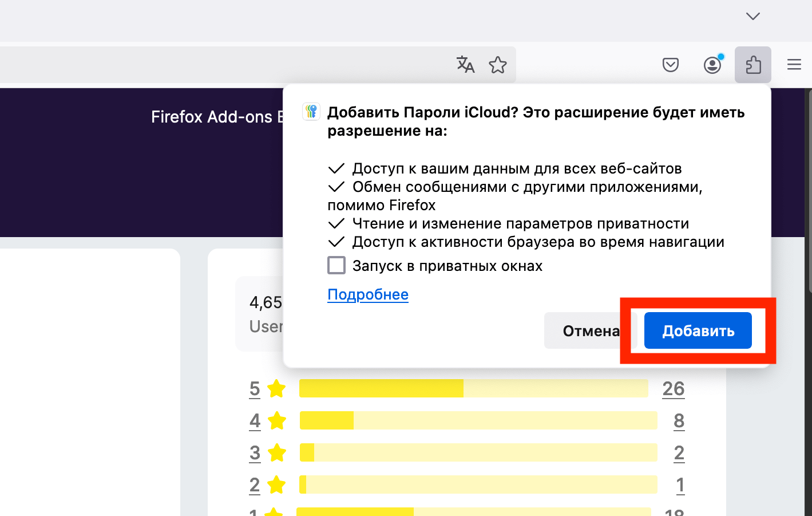
Task: Open the Firefox account profile icon
Action: [x=712, y=65]
